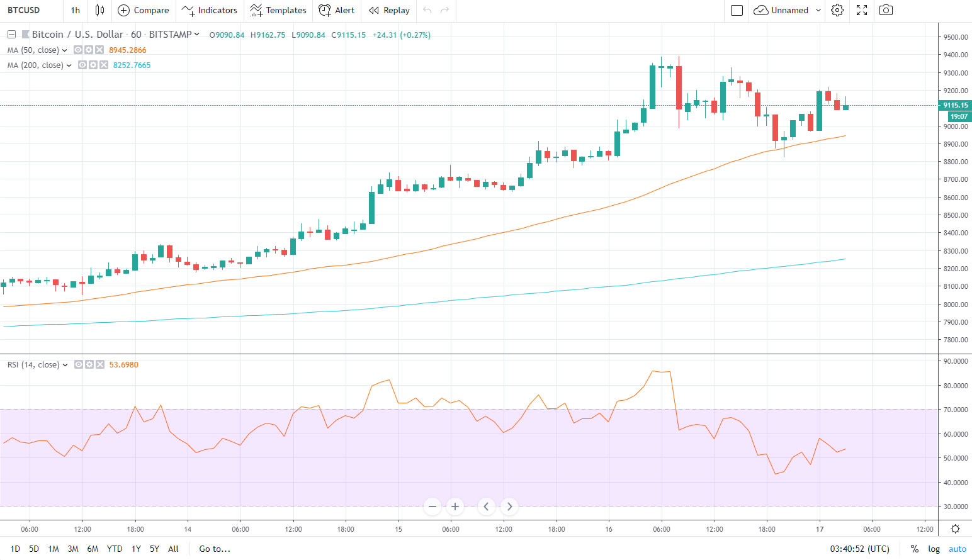Open the chart Templates menu
Image resolution: width=972 pixels, height=560 pixels.
pyautogui.click(x=278, y=10)
